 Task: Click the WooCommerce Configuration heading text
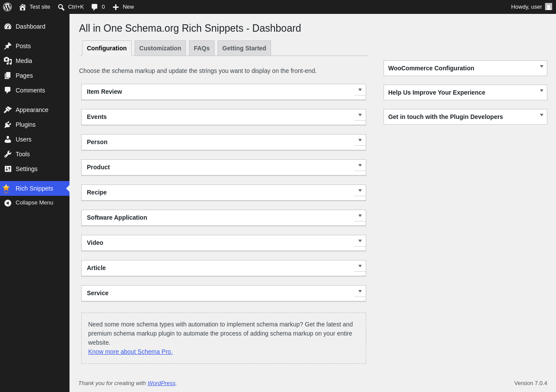[431, 68]
